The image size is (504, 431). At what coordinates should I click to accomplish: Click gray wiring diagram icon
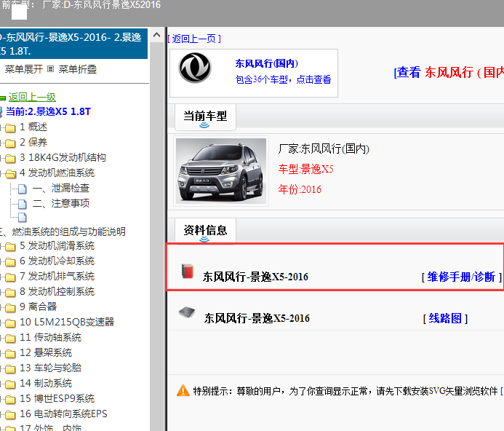pyautogui.click(x=187, y=312)
